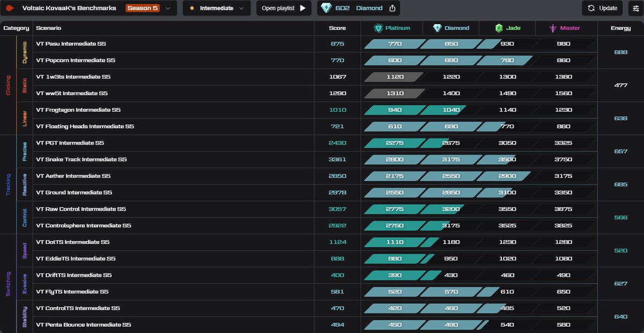Click the green Jade rank icon
Image resolution: width=644 pixels, height=333 pixels.
(499, 28)
